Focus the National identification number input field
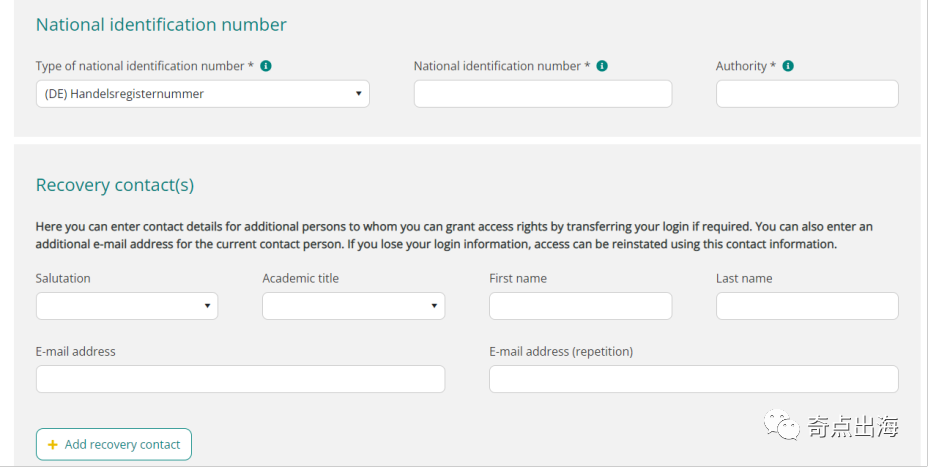 [543, 94]
